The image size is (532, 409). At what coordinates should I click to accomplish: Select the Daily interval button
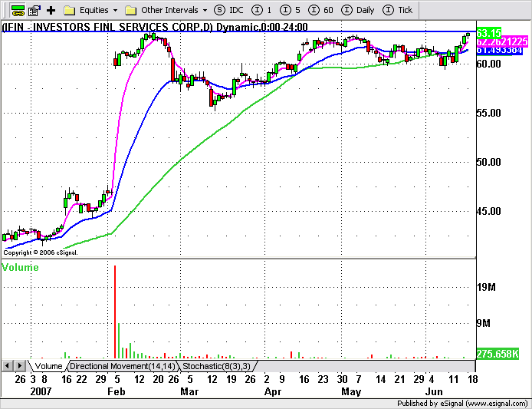click(x=358, y=10)
